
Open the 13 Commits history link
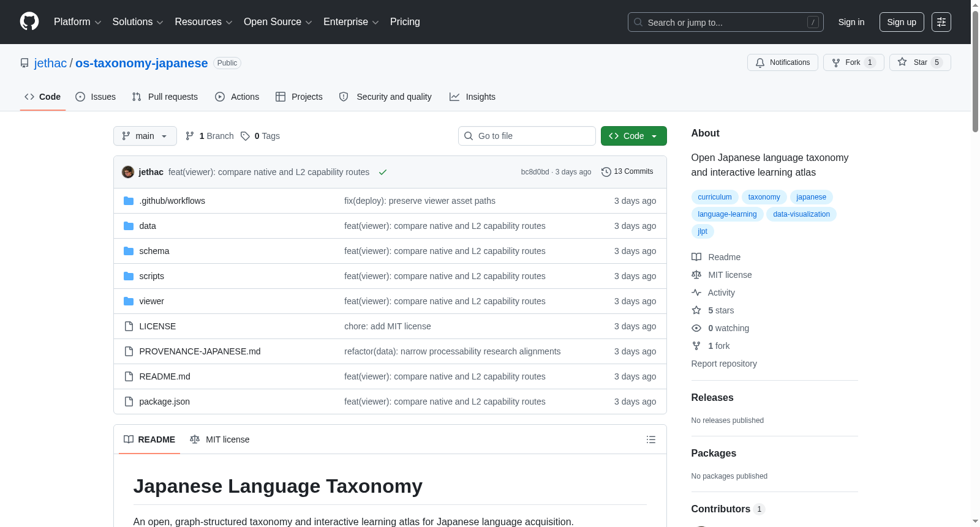point(627,172)
